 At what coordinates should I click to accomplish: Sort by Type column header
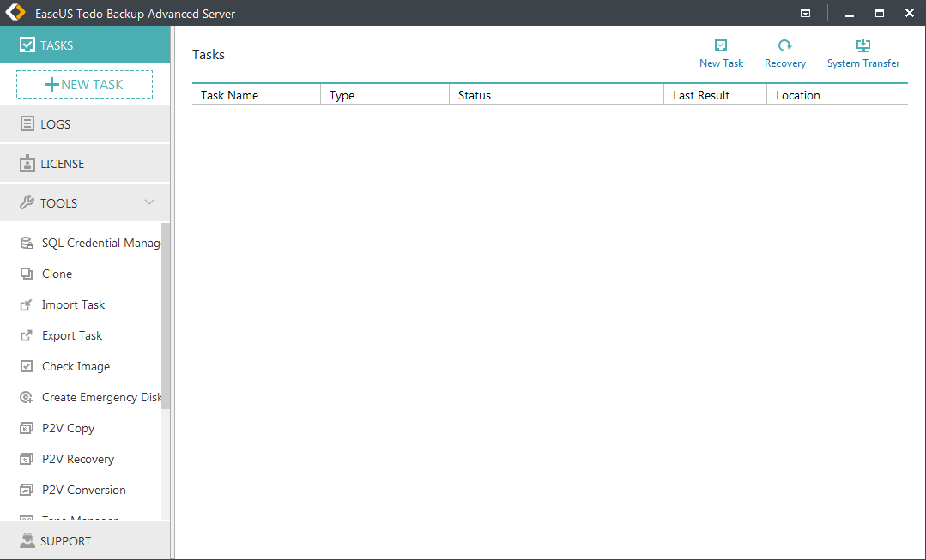pos(385,95)
